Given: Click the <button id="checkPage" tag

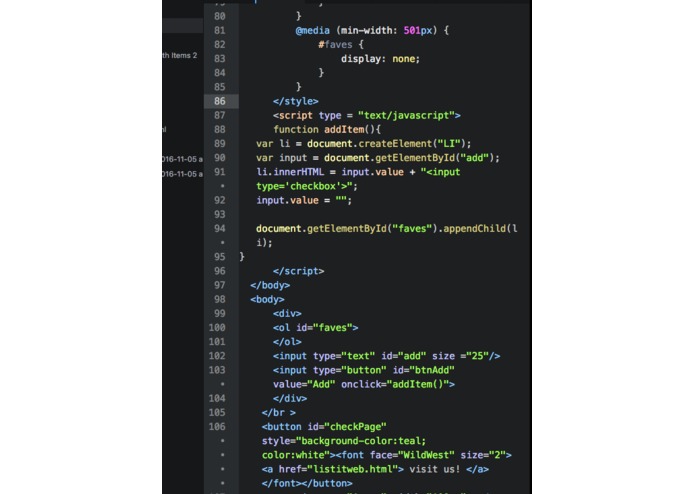Looking at the screenshot, I should point(324,427).
